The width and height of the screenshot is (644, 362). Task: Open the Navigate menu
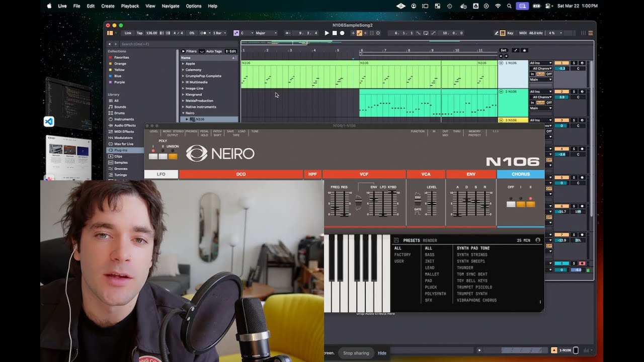click(170, 6)
